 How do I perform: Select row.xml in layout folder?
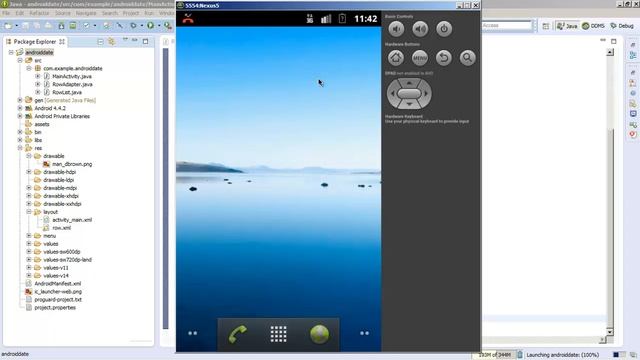(61, 228)
